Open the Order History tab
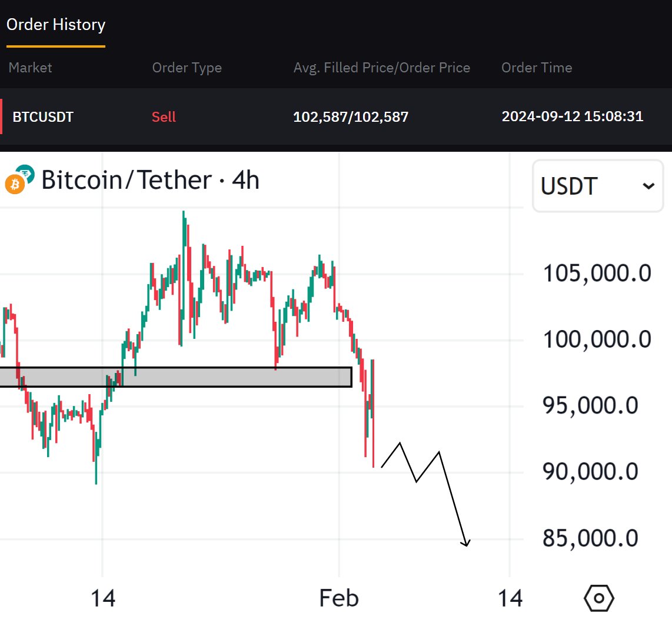The height and width of the screenshot is (623, 672). tap(56, 25)
